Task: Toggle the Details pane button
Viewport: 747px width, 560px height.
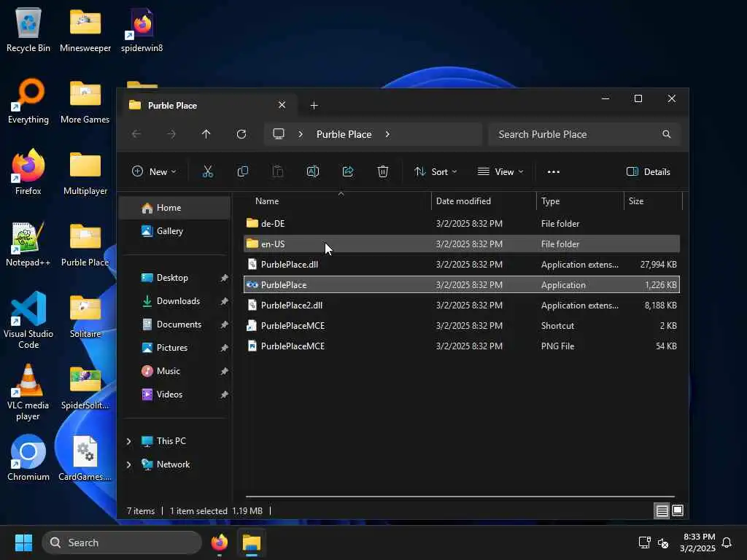Action: (x=649, y=172)
